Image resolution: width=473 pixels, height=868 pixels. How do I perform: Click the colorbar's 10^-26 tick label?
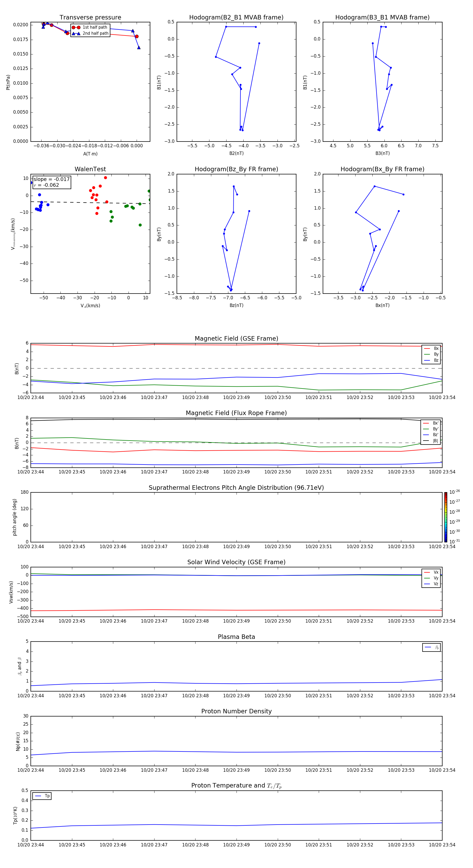455,492
